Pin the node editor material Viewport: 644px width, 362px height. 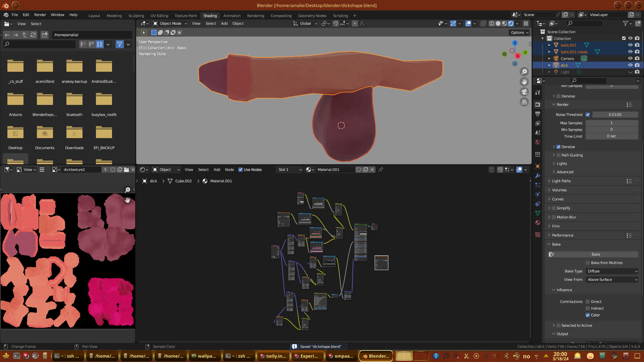pyautogui.click(x=381, y=170)
